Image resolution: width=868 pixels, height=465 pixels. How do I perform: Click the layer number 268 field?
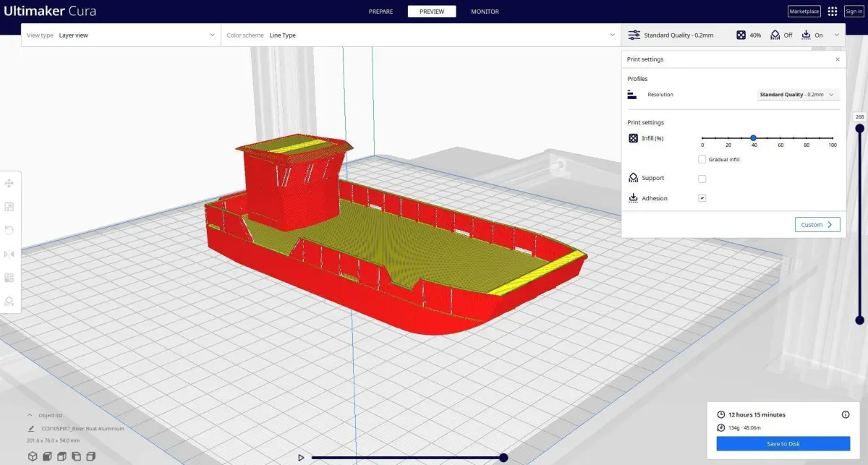(859, 116)
